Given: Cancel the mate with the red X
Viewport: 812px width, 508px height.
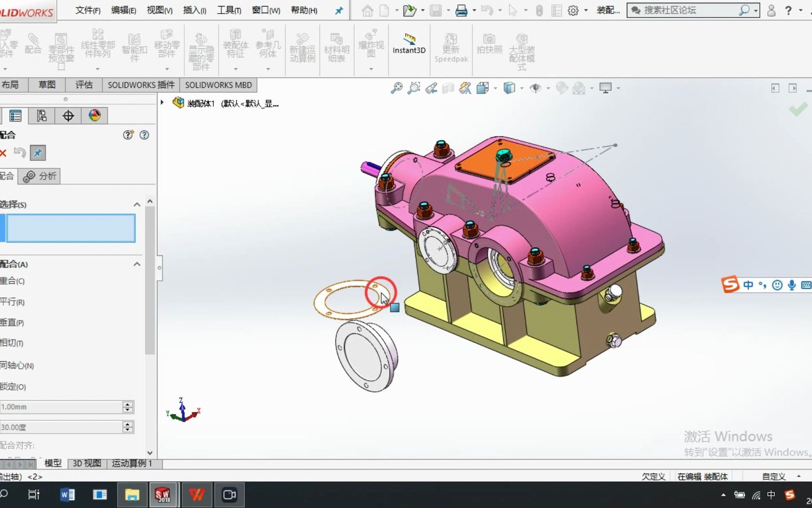Looking at the screenshot, I should [4, 153].
